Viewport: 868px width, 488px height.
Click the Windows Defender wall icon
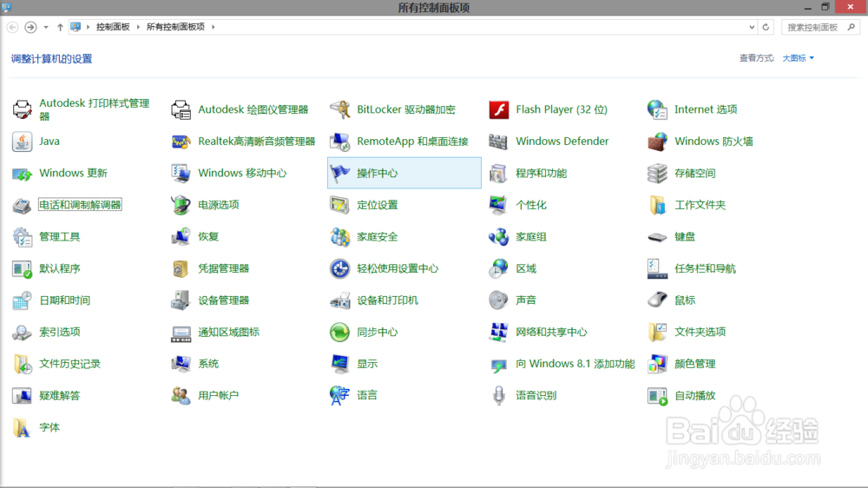tap(499, 142)
